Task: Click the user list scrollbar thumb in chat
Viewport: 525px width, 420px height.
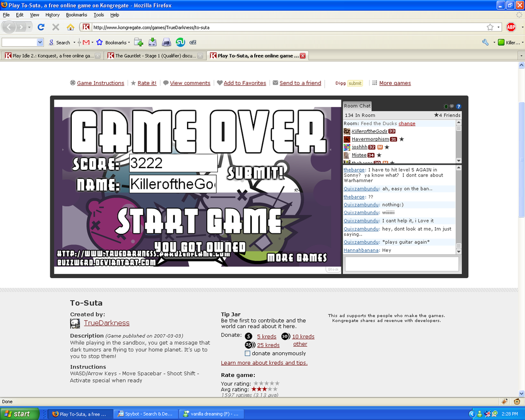Action: (x=459, y=128)
